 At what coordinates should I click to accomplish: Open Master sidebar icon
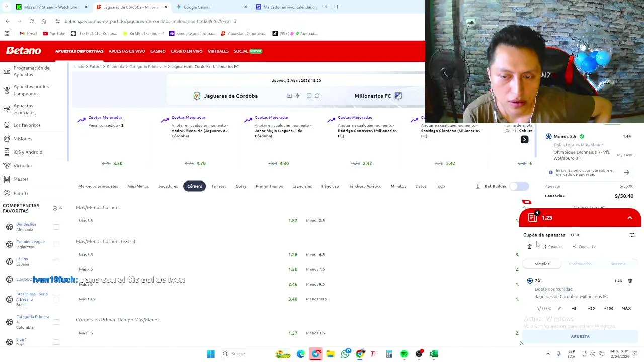tap(7, 179)
